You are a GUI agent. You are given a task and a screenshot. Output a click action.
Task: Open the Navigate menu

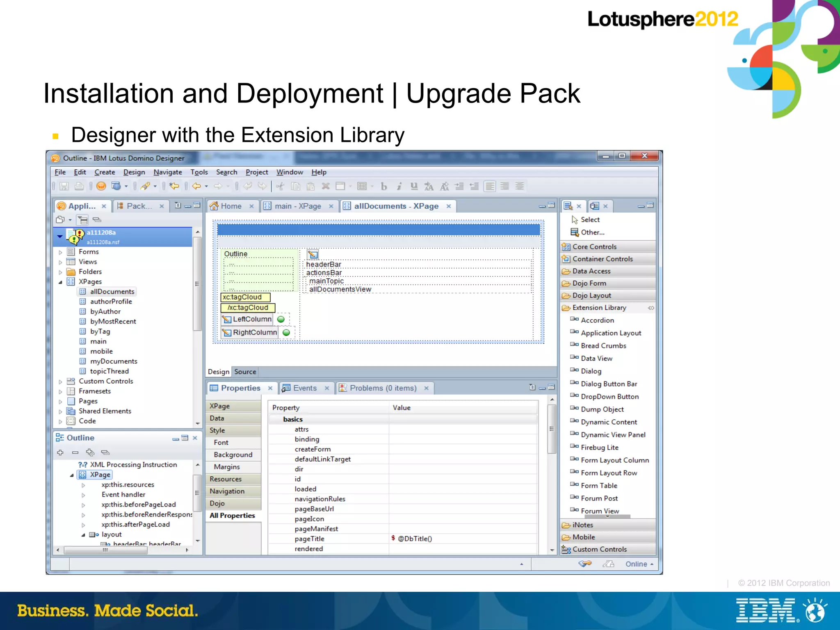pos(168,172)
